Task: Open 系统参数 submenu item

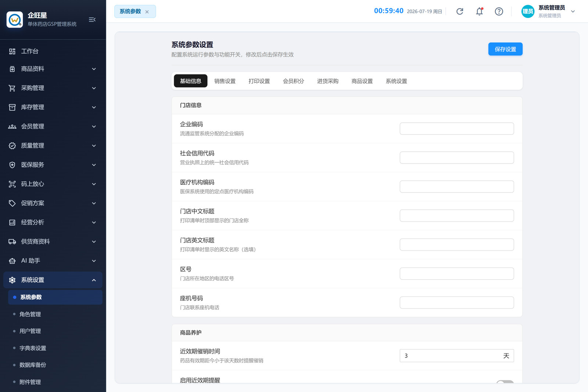Action: pos(55,297)
